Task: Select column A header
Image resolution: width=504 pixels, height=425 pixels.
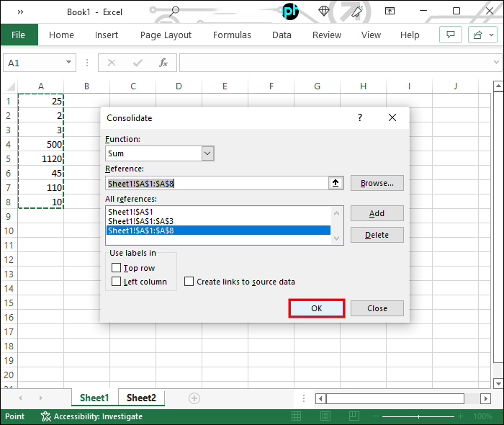Action: pyautogui.click(x=41, y=86)
